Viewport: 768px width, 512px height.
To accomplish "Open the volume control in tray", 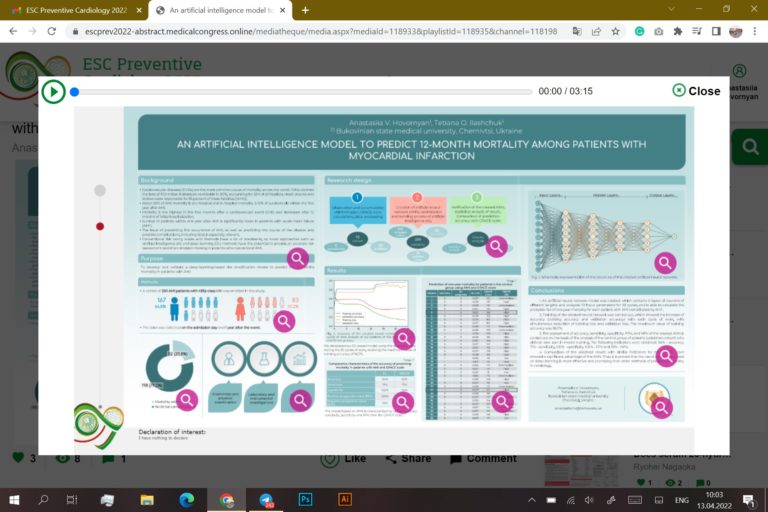I will (x=589, y=500).
